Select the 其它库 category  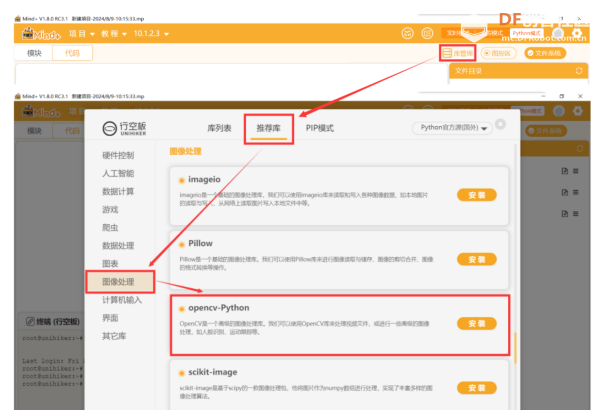click(x=114, y=336)
